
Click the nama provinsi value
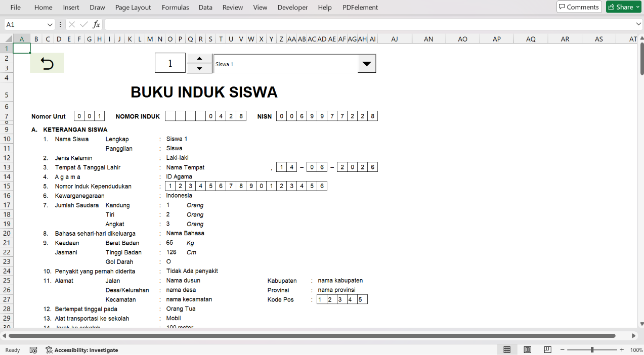coord(337,290)
